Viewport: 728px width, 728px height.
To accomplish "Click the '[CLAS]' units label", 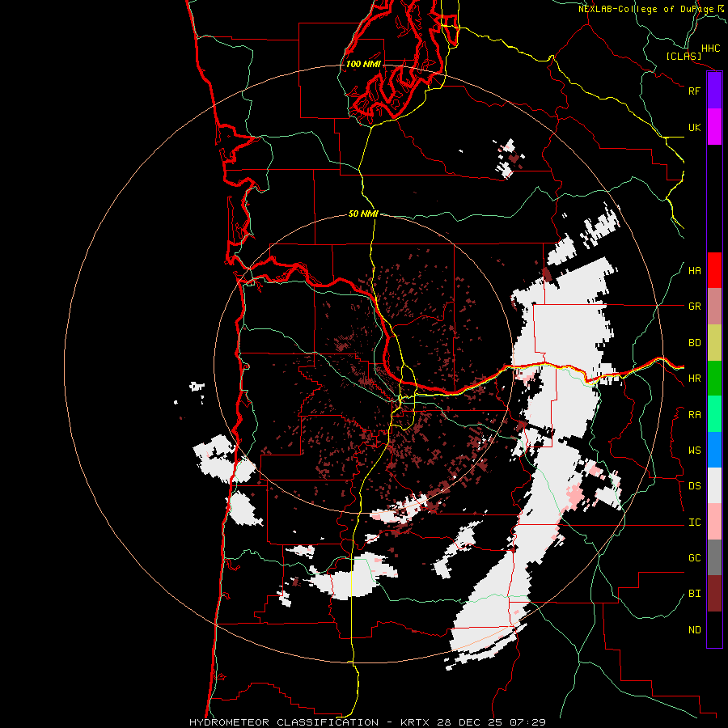I will coord(684,57).
